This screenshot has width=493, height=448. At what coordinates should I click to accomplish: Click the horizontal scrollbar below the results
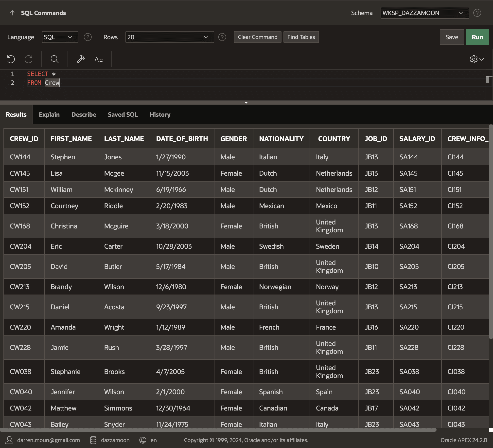[x=218, y=430]
